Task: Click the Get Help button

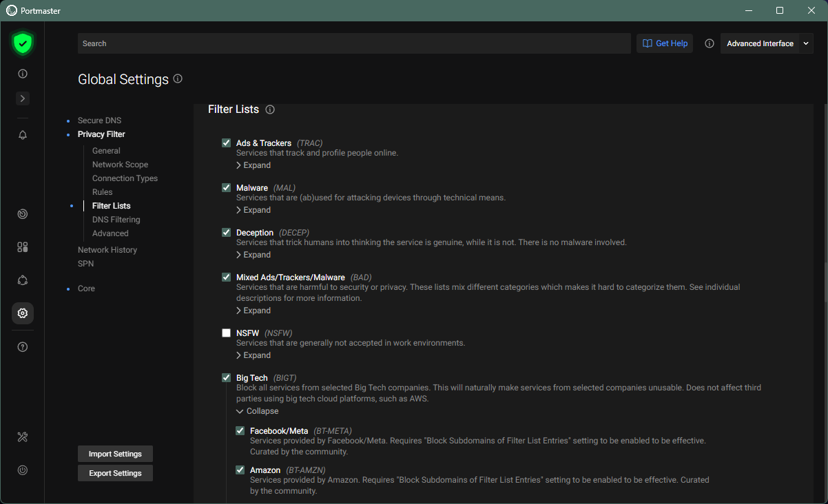Action: (x=665, y=43)
